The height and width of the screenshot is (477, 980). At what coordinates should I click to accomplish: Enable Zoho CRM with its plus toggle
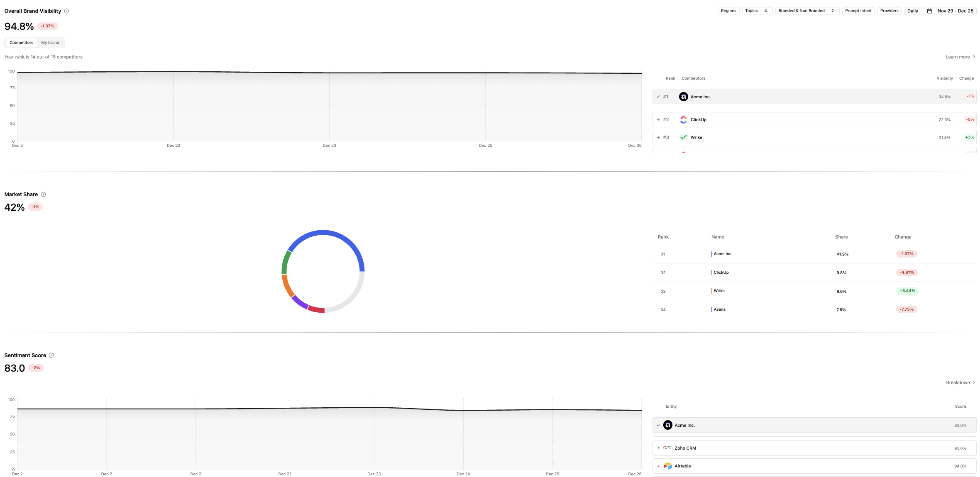pos(658,448)
